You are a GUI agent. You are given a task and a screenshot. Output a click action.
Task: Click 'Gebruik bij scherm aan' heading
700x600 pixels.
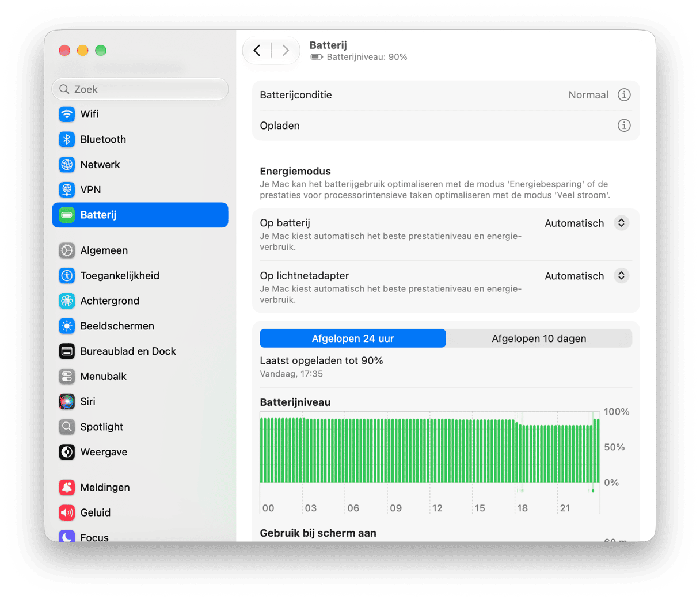[x=318, y=533]
